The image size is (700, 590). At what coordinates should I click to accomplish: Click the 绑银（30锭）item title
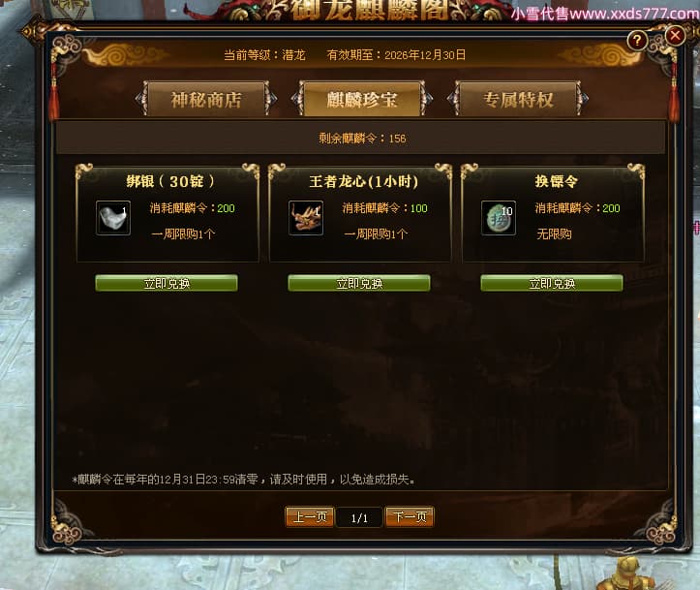170,181
